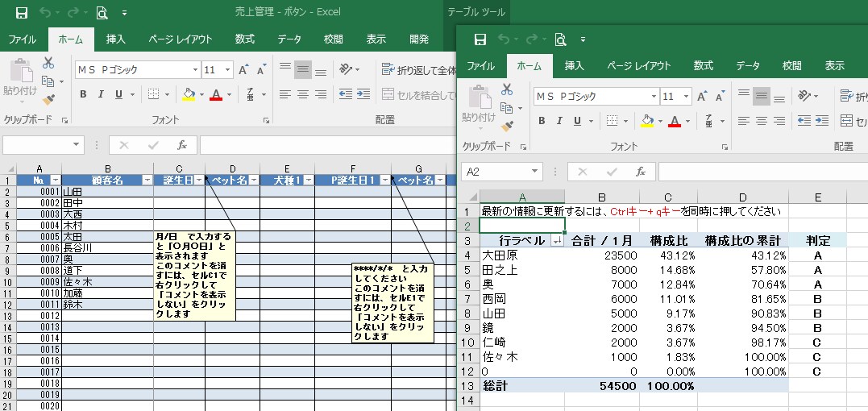The height and width of the screenshot is (411, 868).
Task: Click Cancel X in front formula bar
Action: point(582,172)
